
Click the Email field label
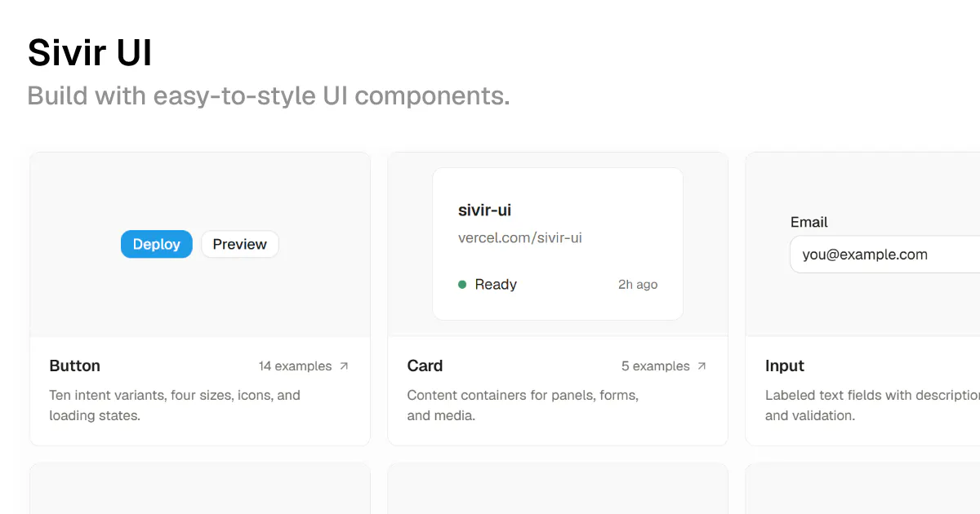[809, 222]
